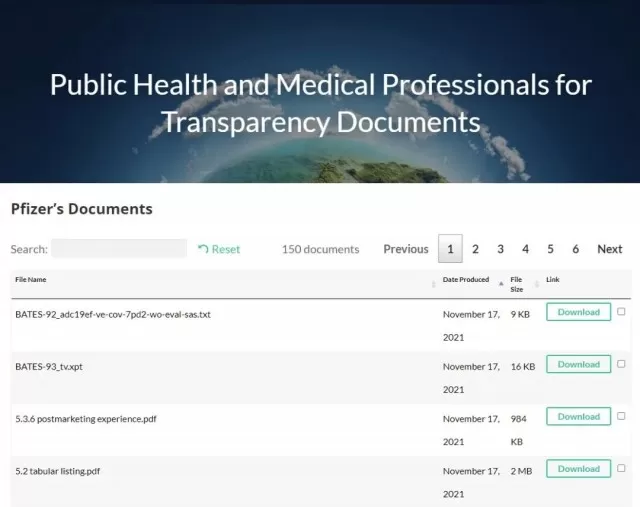
Task: Click the Search input field
Action: click(119, 249)
